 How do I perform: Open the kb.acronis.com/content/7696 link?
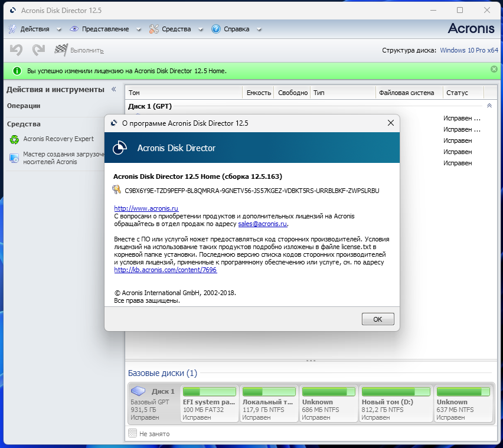[165, 270]
